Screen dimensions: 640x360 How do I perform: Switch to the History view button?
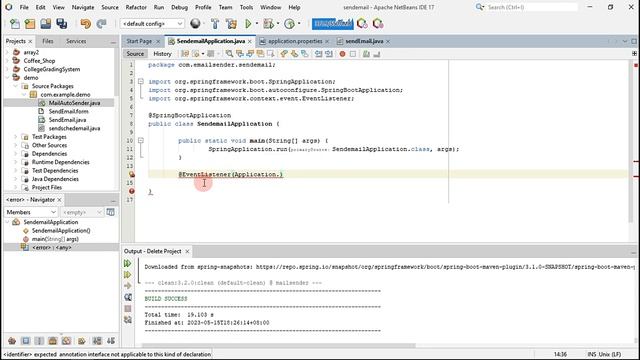(162, 54)
